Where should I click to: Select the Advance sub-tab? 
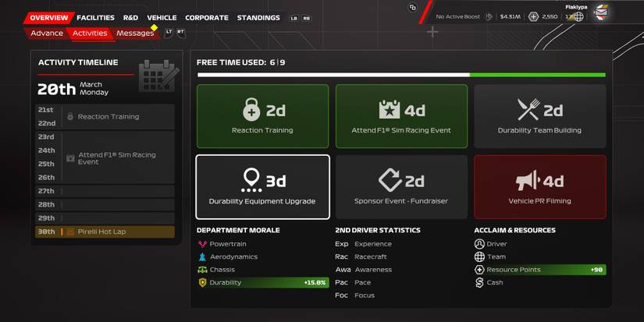click(x=46, y=34)
